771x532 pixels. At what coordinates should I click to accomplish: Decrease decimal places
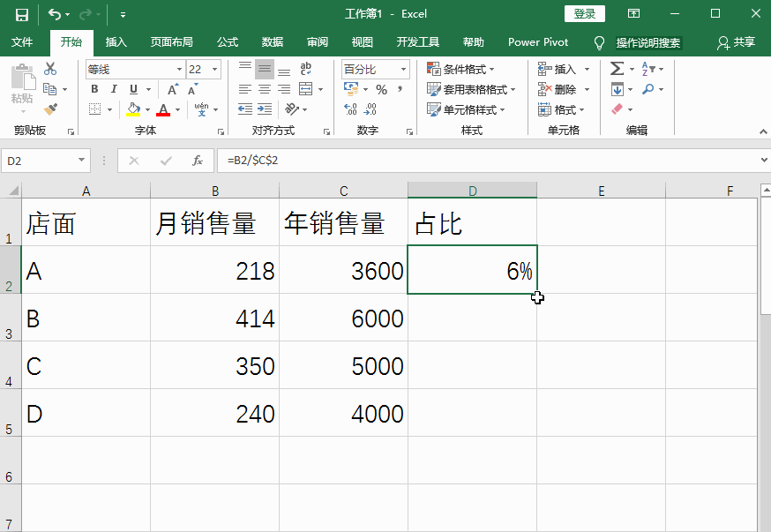click(x=371, y=109)
